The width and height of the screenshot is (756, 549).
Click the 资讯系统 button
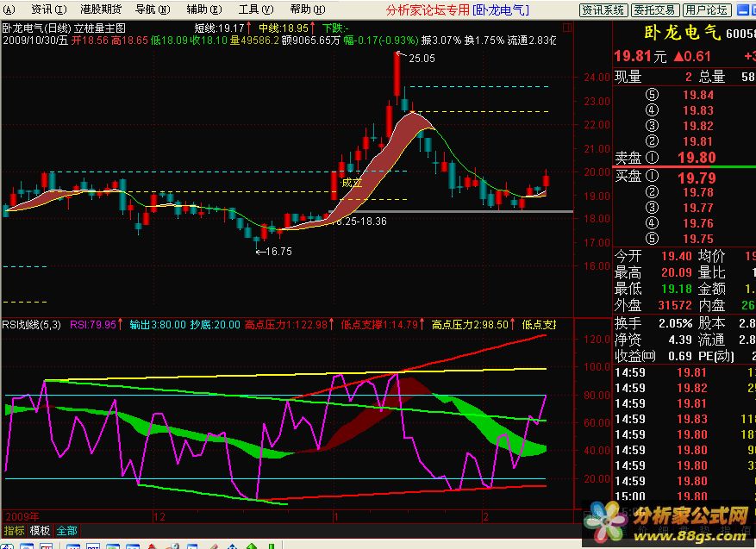click(x=603, y=9)
